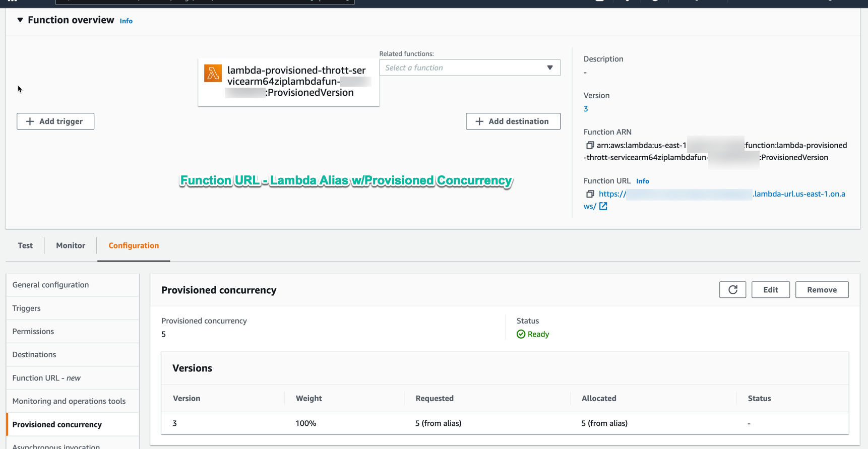Click the Requested cell '5 (from alias)'
Screen dimensions: 868x449
(x=438, y=423)
